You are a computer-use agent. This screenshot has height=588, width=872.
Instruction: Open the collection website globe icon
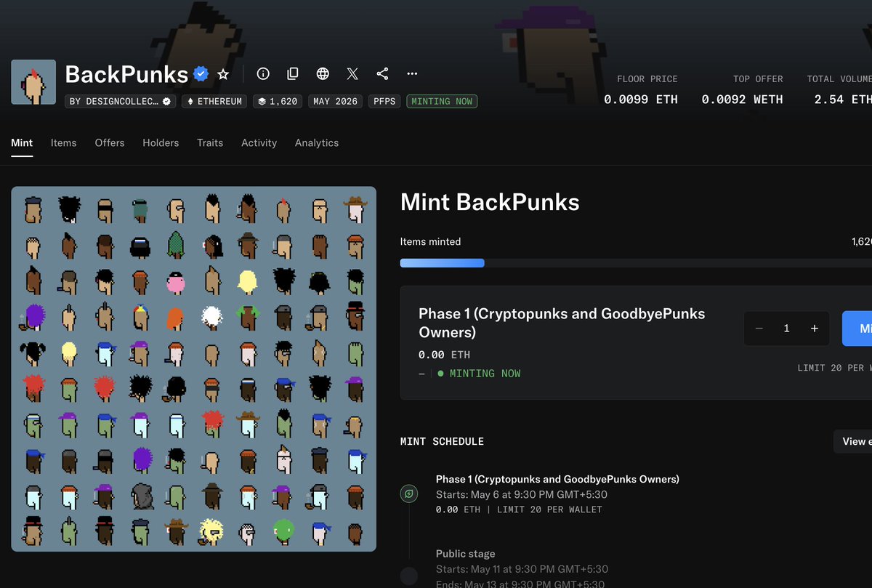[x=323, y=74]
